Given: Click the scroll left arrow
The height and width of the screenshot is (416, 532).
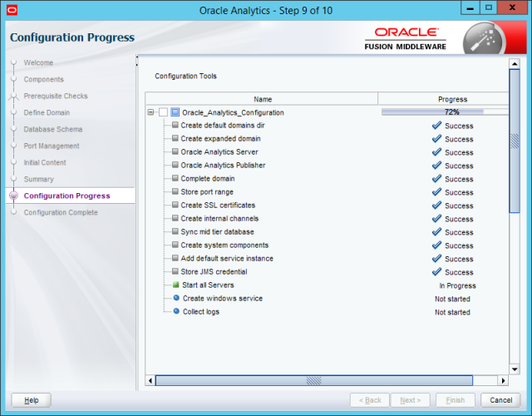Looking at the screenshot, I should click(150, 380).
